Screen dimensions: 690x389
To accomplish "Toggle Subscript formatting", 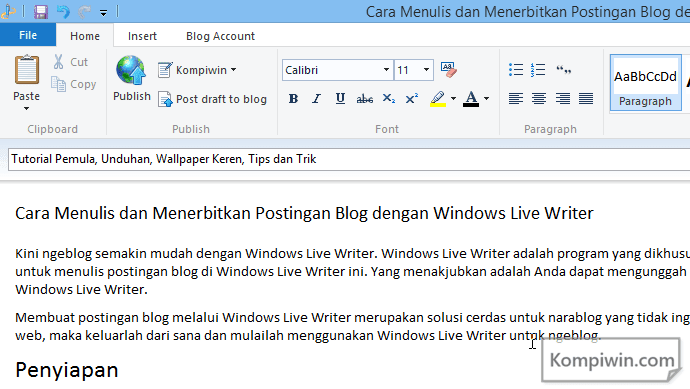I will pyautogui.click(x=389, y=99).
